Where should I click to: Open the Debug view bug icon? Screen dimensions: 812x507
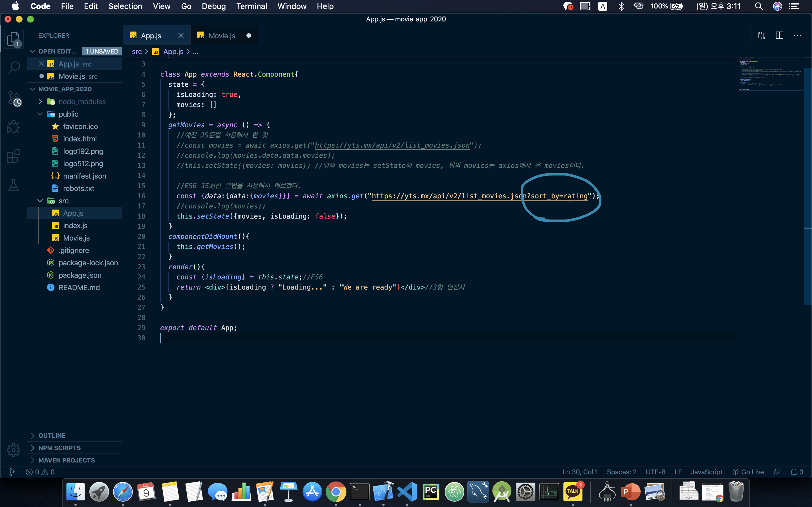click(14, 127)
